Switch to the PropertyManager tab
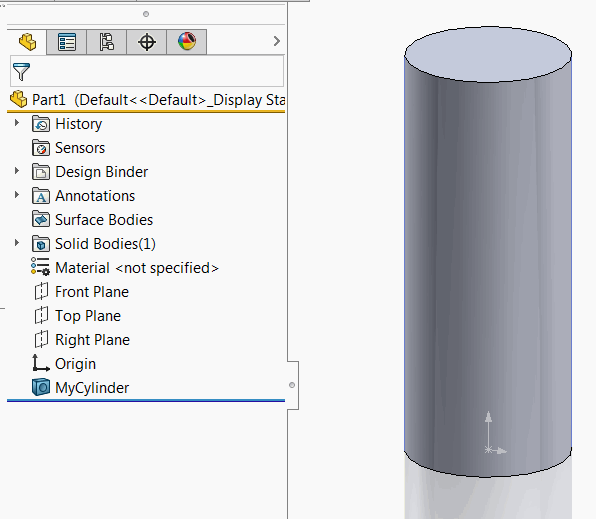Screen dimensions: 596x519 tap(67, 42)
